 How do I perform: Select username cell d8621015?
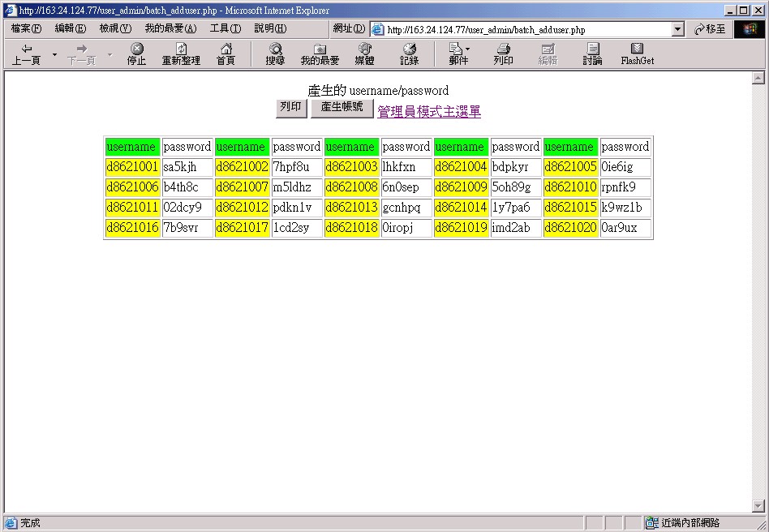(x=570, y=208)
